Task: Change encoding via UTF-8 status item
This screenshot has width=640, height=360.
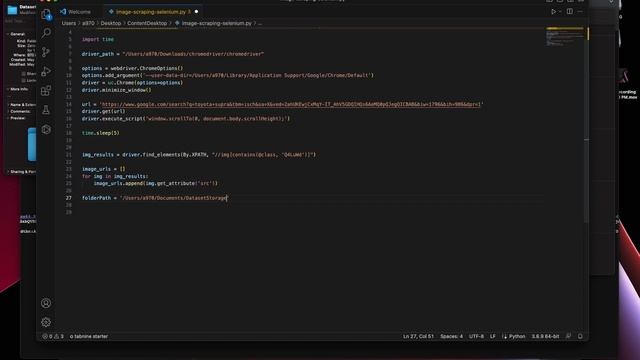Action: pyautogui.click(x=476, y=336)
